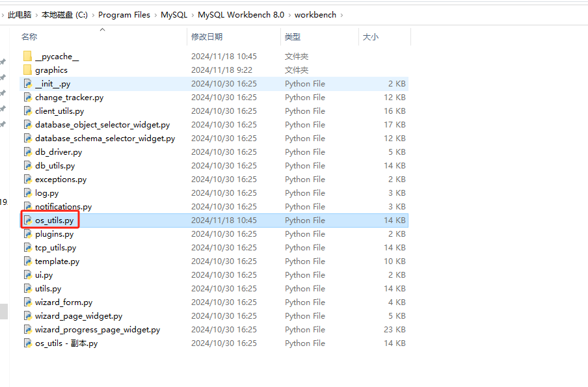
Task: Click the 4 KB size of wizard_form.py
Action: [397, 302]
